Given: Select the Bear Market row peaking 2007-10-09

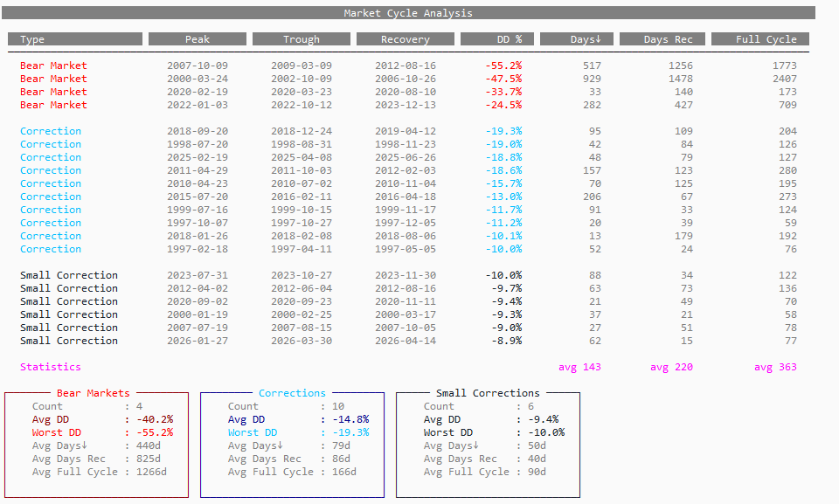Looking at the screenshot, I should 408,66.
